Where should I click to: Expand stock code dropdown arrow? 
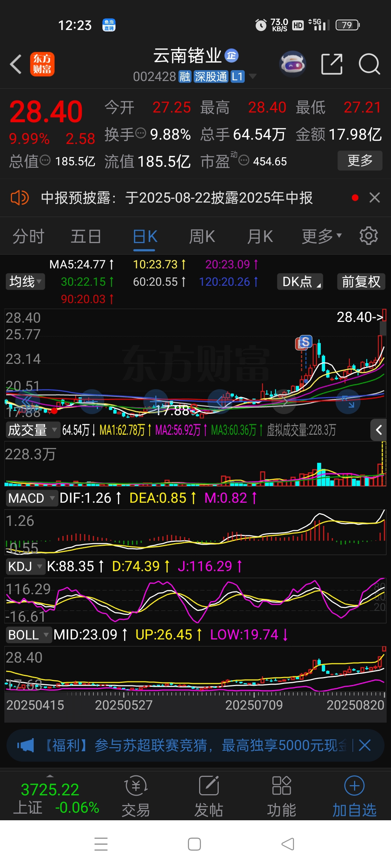253,76
